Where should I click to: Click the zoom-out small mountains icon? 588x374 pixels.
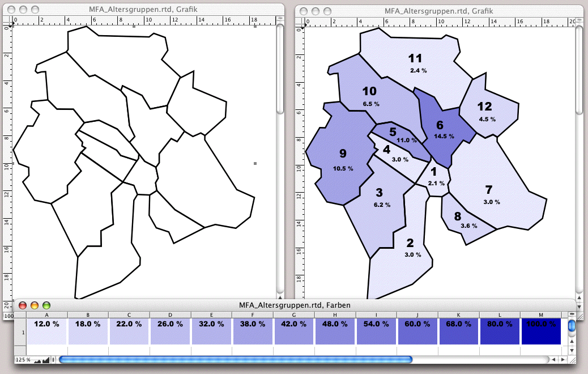[x=36, y=360]
